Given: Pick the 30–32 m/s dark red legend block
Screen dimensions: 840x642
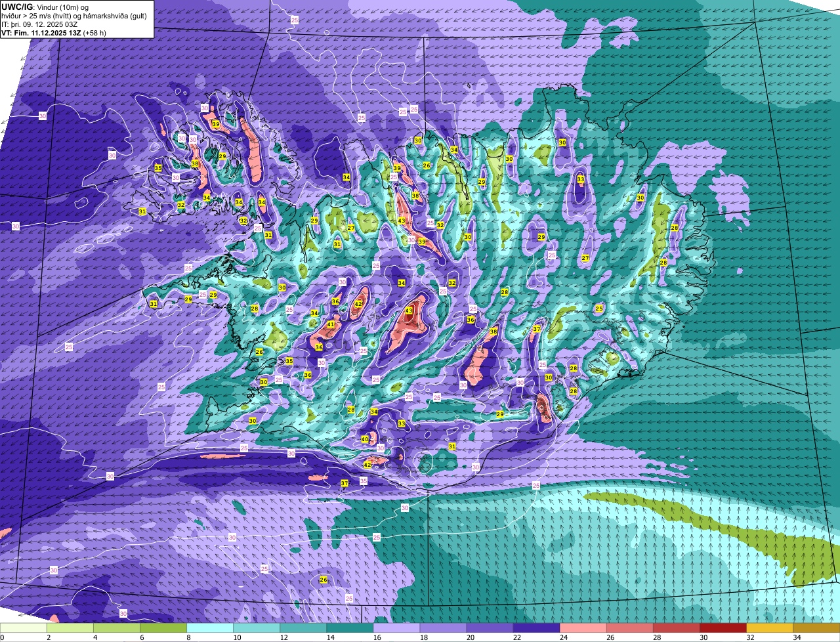Looking at the screenshot, I should [723, 628].
